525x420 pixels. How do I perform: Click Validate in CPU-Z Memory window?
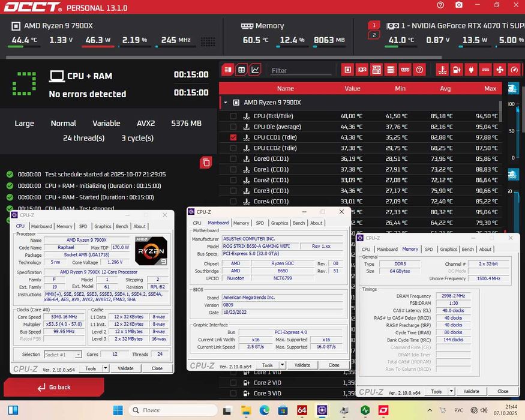471,391
